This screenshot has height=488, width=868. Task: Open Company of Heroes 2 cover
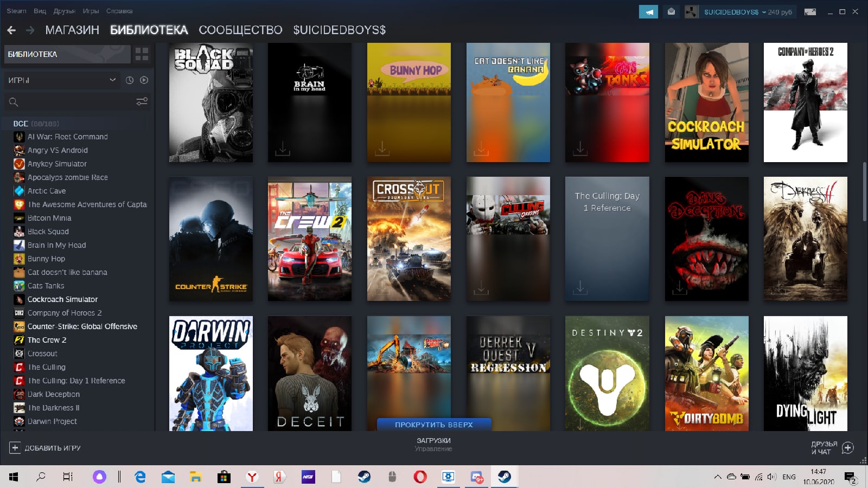[806, 102]
